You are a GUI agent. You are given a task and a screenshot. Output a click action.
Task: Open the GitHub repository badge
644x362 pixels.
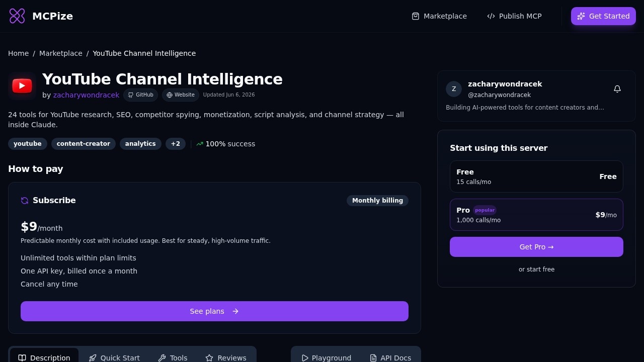[140, 95]
